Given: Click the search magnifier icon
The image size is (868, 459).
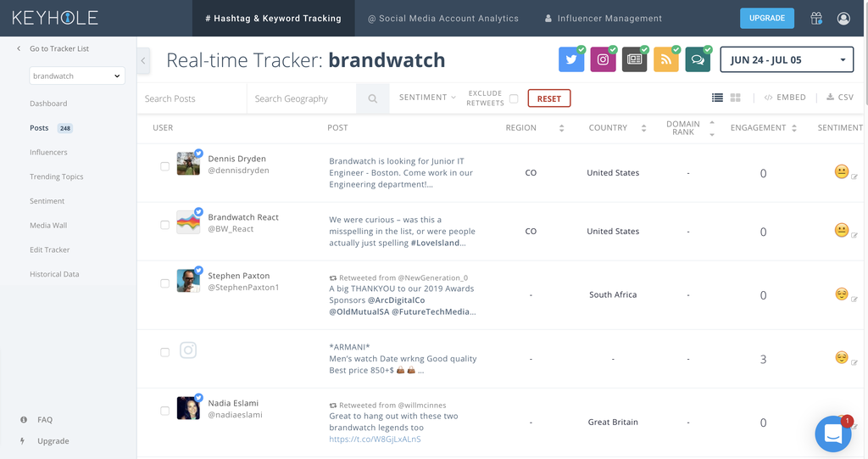Looking at the screenshot, I should click(x=372, y=98).
